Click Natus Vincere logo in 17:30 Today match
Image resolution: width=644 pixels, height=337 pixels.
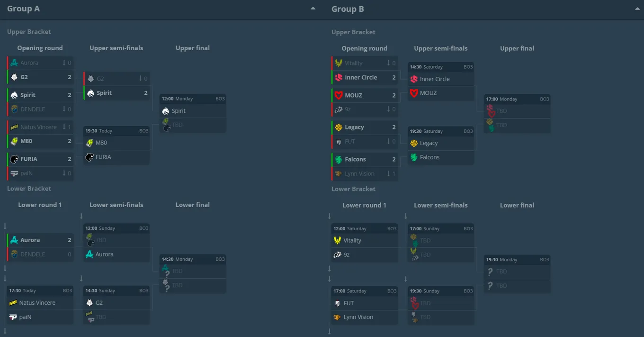point(13,303)
